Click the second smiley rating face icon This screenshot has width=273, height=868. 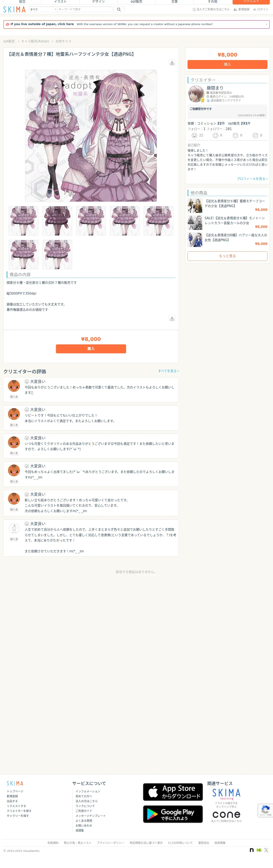[215, 135]
